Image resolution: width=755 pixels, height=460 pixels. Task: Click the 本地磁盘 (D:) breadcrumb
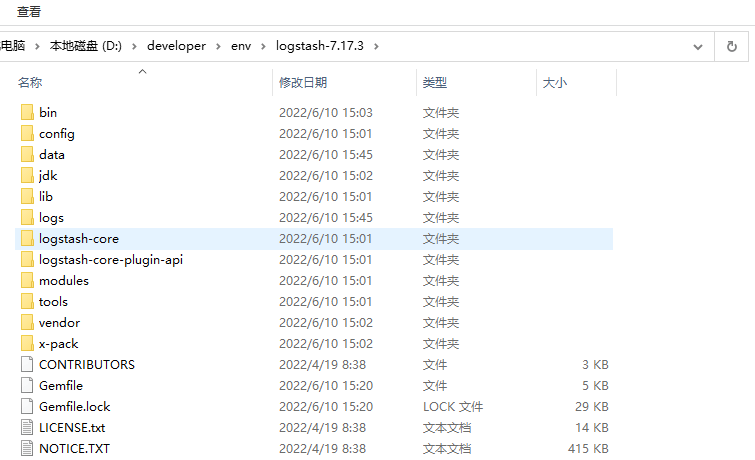(86, 46)
